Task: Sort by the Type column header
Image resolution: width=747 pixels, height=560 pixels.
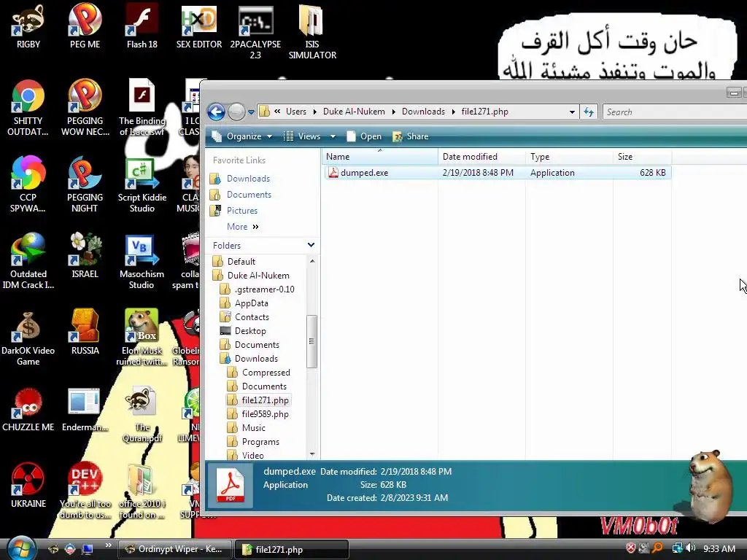Action: pyautogui.click(x=569, y=157)
